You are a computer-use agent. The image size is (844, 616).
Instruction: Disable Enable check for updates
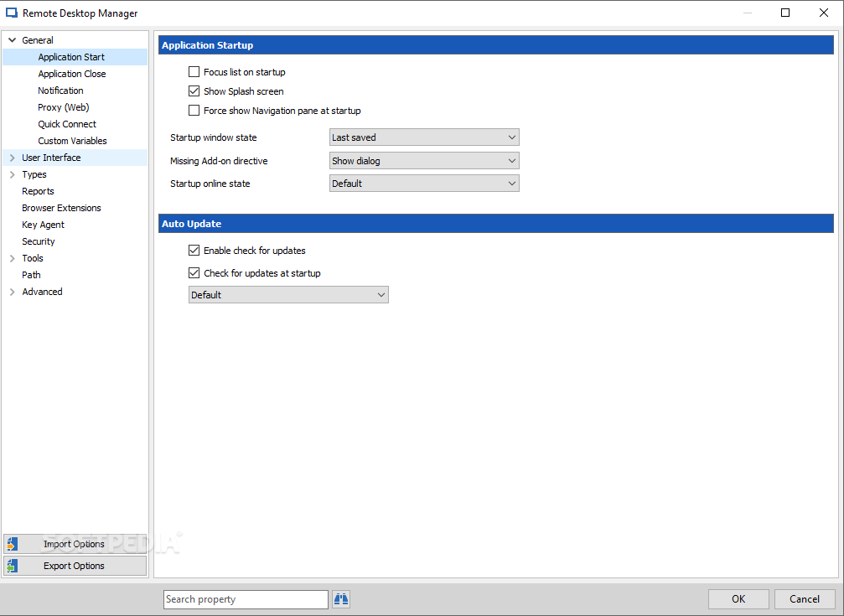coord(194,250)
